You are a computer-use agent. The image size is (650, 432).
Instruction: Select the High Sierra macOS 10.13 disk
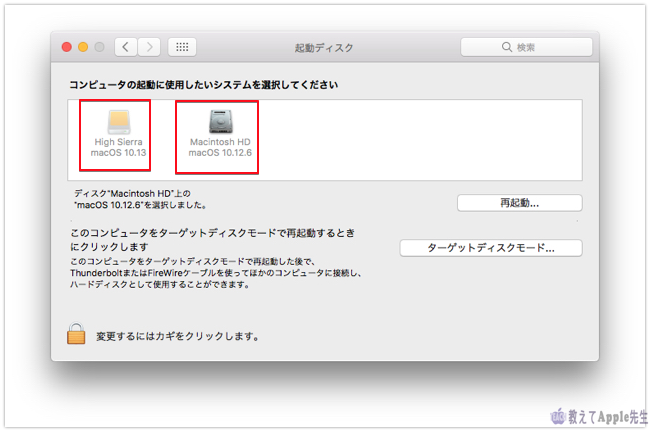point(119,134)
